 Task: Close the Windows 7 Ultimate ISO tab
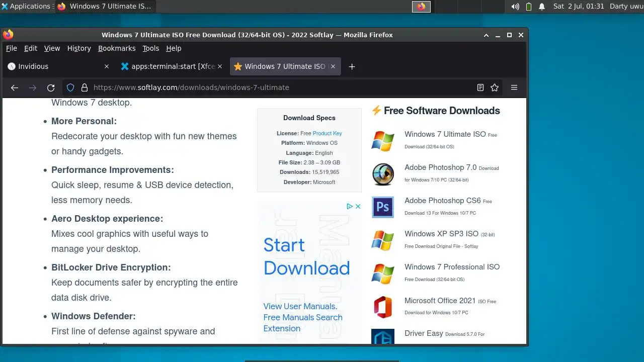(334, 66)
